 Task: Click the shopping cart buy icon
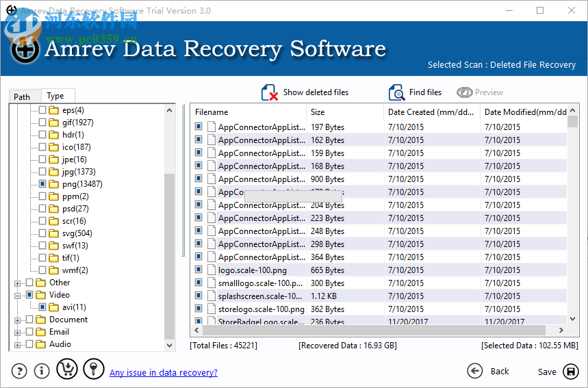tap(67, 369)
